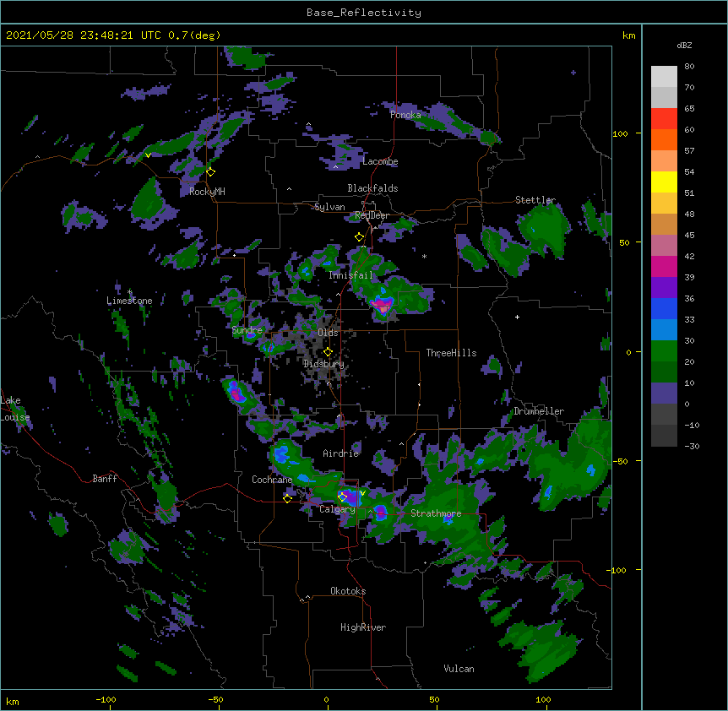728x711 pixels.
Task: Click the Sylvan city label
Action: pos(329,207)
